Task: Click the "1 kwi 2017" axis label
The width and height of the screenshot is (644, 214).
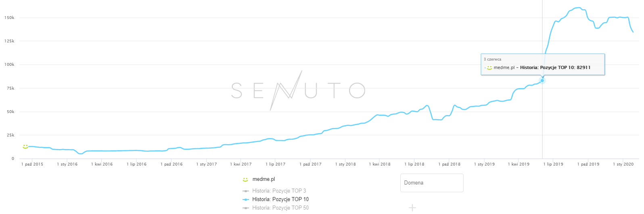Action: pos(241,164)
